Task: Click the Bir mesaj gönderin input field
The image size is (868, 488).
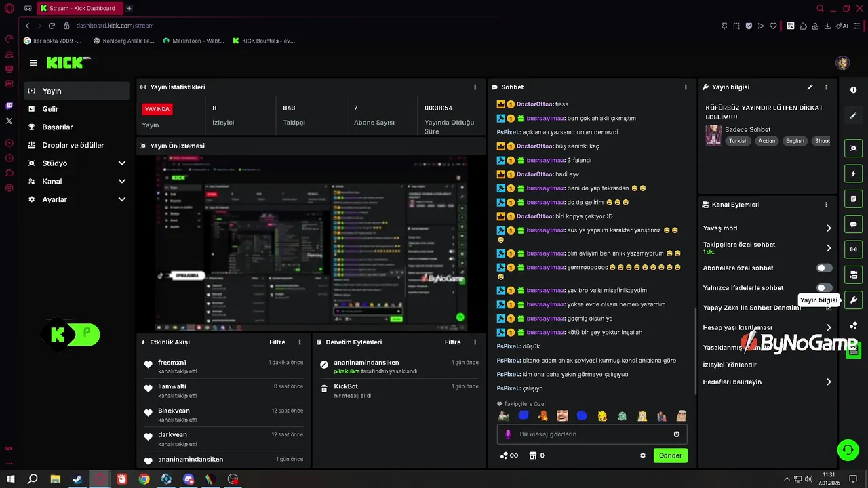Action: [592, 434]
